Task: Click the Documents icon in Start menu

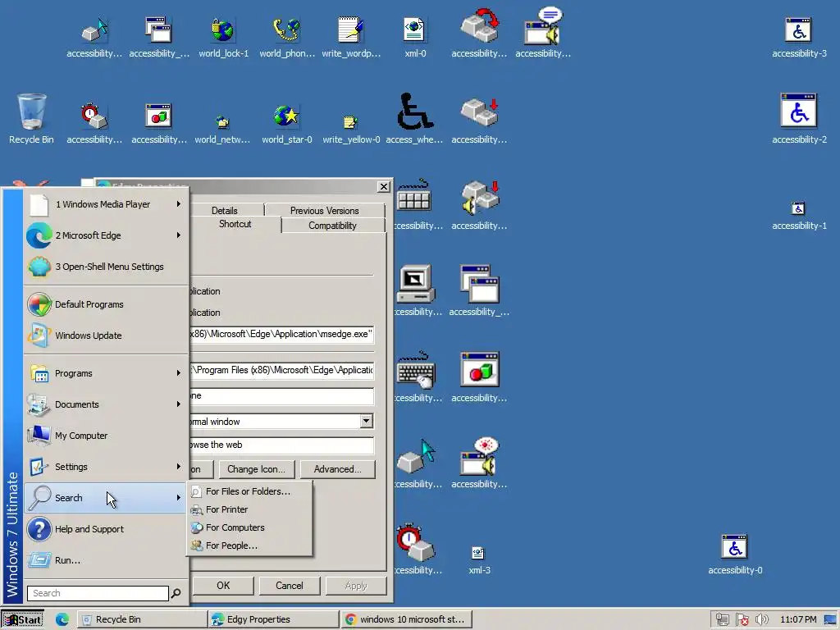Action: (x=39, y=404)
